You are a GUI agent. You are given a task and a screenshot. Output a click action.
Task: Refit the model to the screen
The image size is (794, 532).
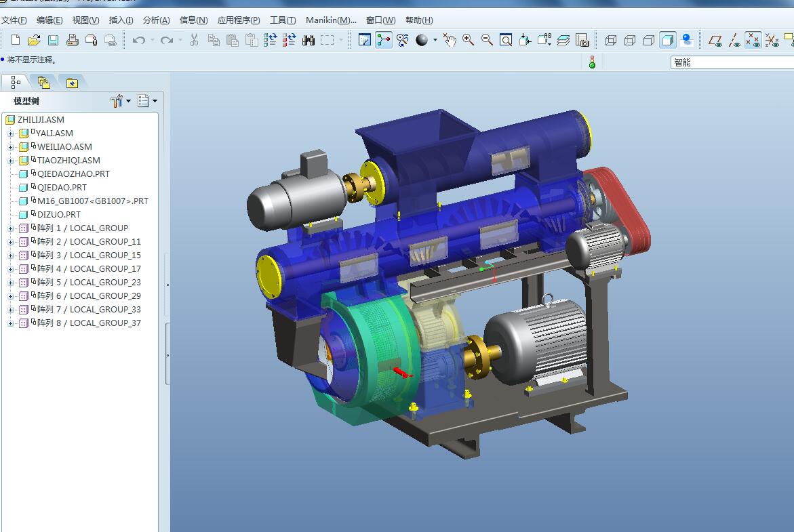(x=506, y=40)
